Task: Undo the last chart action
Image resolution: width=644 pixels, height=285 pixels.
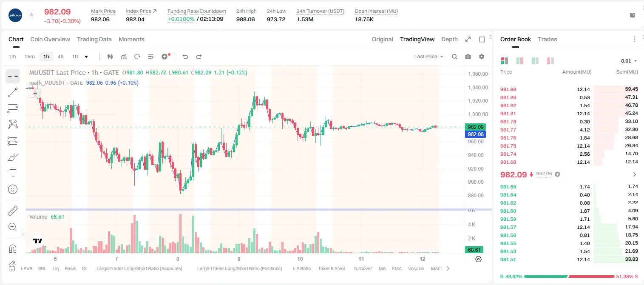Action: (x=185, y=57)
